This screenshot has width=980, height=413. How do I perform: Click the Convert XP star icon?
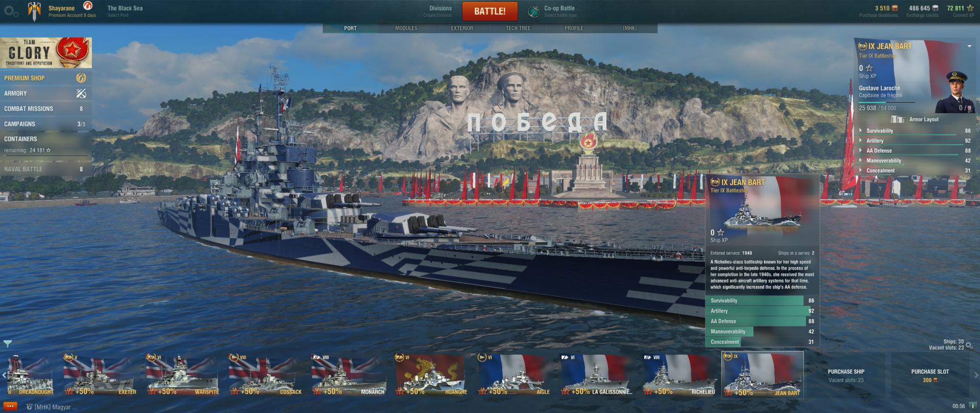click(x=970, y=8)
